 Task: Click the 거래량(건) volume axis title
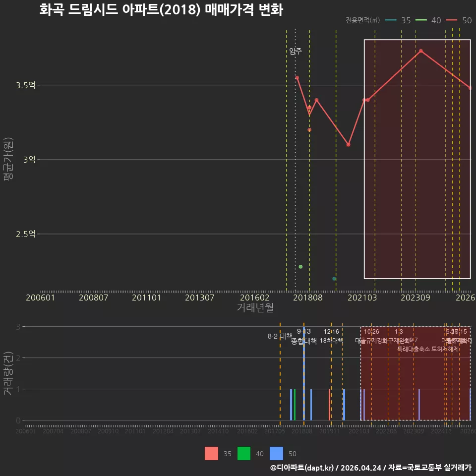coord(8,373)
